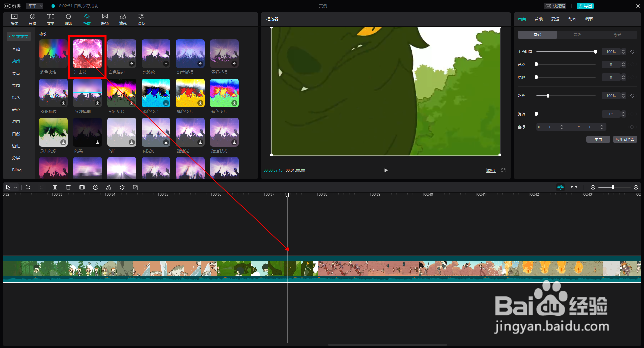Toggle scale 缩放 keyframe diamond
This screenshot has height=348, width=644.
[632, 96]
